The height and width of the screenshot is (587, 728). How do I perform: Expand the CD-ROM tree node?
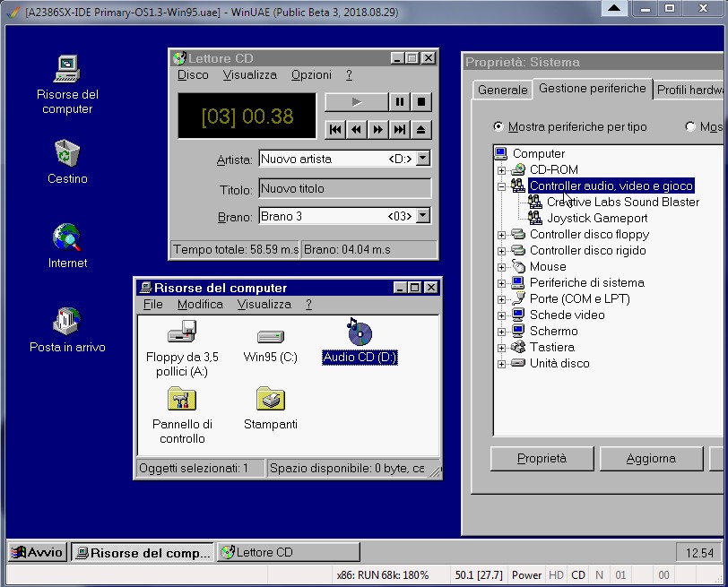pyautogui.click(x=502, y=169)
